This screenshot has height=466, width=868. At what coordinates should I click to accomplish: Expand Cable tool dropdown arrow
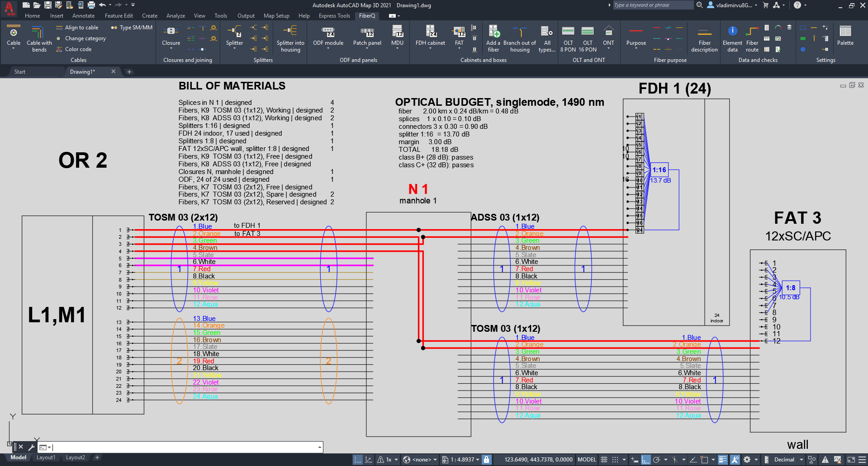click(14, 48)
